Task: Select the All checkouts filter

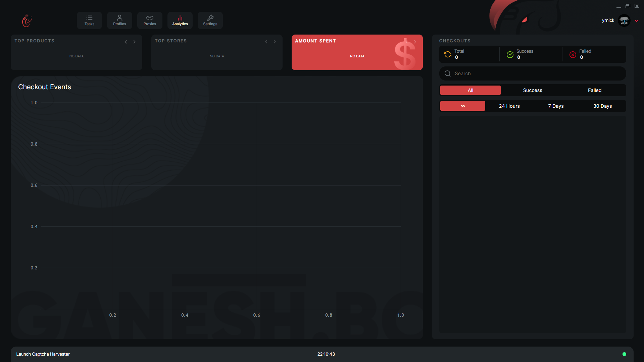Action: point(470,90)
